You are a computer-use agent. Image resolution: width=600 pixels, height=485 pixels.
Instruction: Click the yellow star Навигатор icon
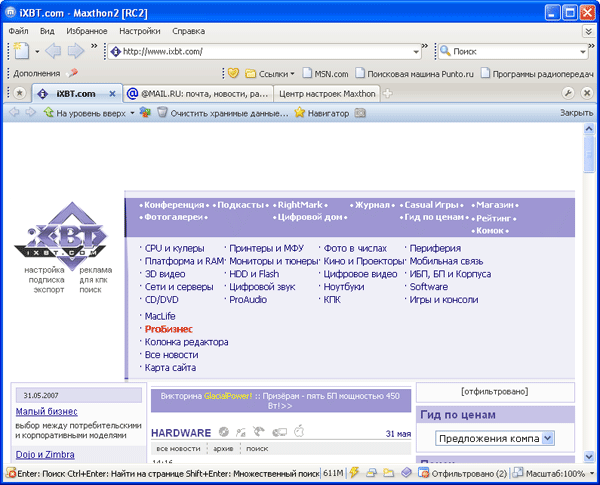[x=300, y=112]
